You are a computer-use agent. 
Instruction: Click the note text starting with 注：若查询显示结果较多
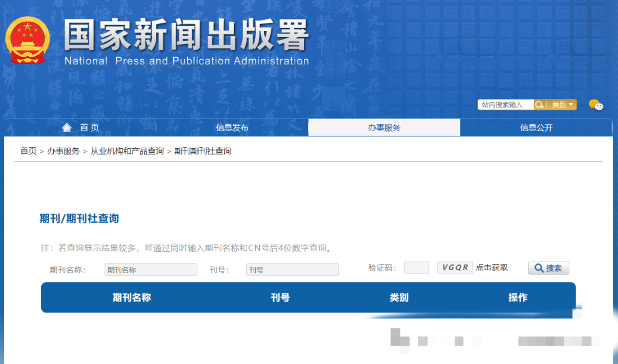click(188, 248)
